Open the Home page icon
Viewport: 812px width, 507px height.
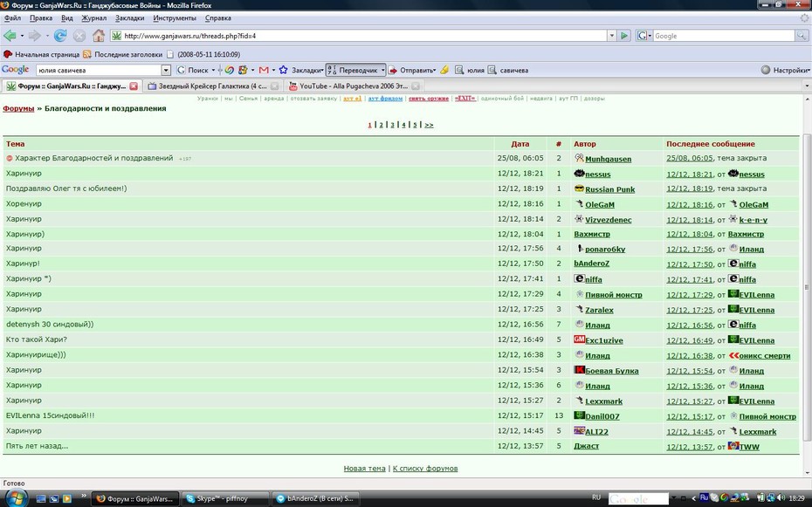click(x=99, y=36)
